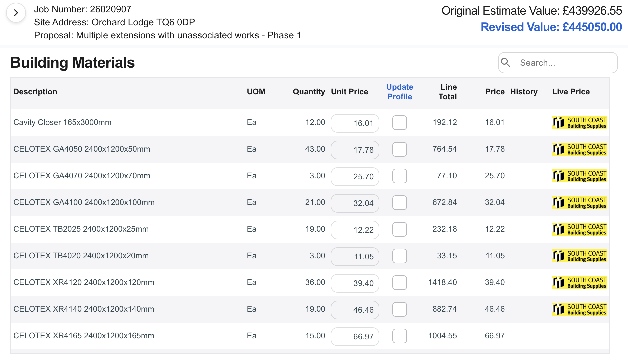Tick update profile checkbox for CELOTEX GA4100

[400, 203]
